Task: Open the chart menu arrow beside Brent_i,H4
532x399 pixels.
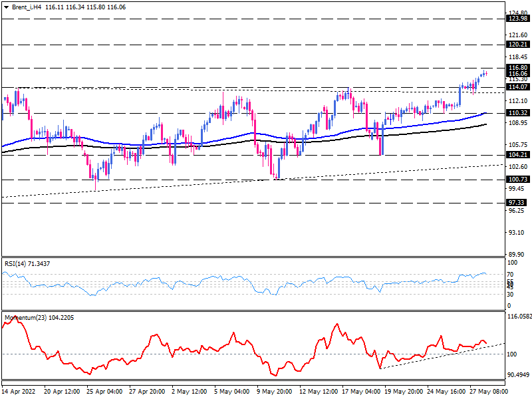Action: click(6, 7)
